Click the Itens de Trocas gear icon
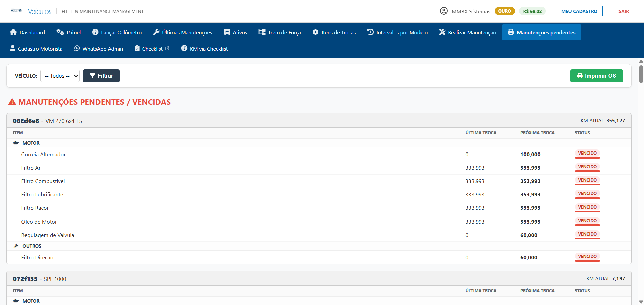The height and width of the screenshot is (305, 644). tap(315, 32)
